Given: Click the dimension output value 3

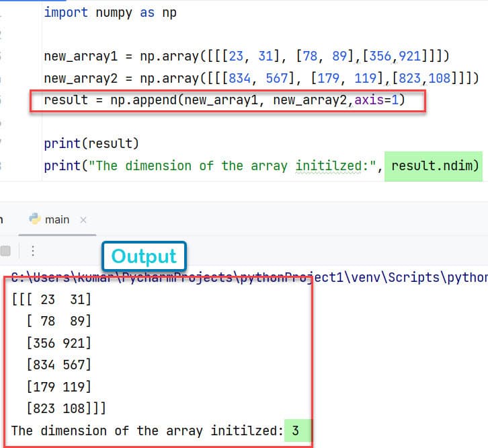Looking at the screenshot, I should 295,431.
